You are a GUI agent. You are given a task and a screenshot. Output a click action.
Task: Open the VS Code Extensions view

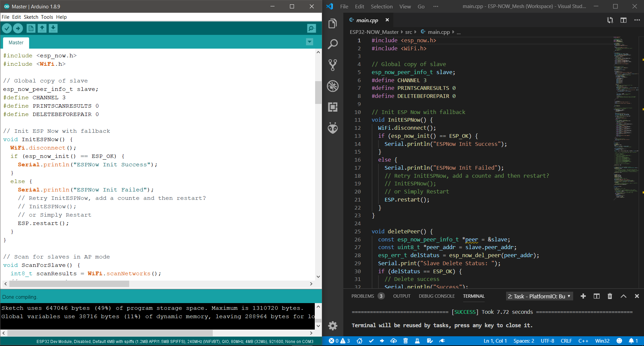tap(333, 107)
